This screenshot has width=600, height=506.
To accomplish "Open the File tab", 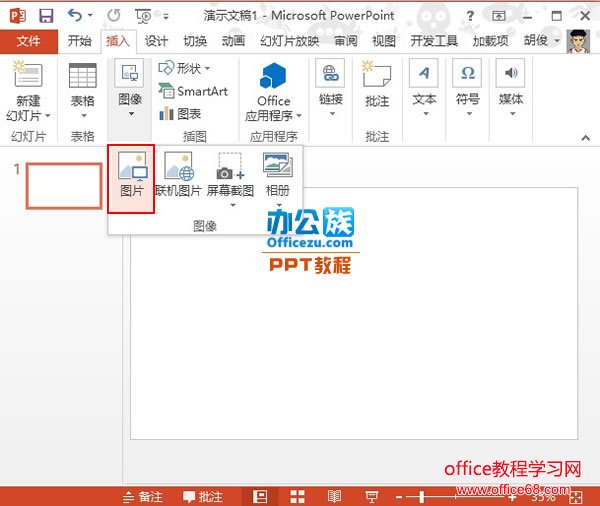I will point(29,41).
